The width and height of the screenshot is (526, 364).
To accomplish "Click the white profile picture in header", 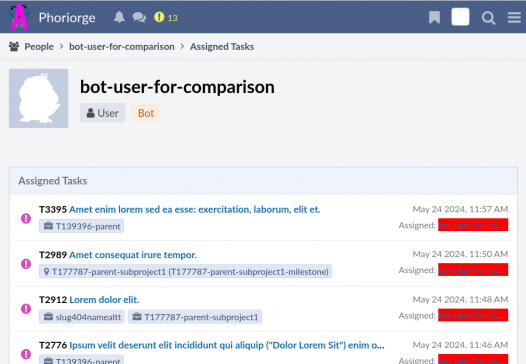I will (x=460, y=17).
